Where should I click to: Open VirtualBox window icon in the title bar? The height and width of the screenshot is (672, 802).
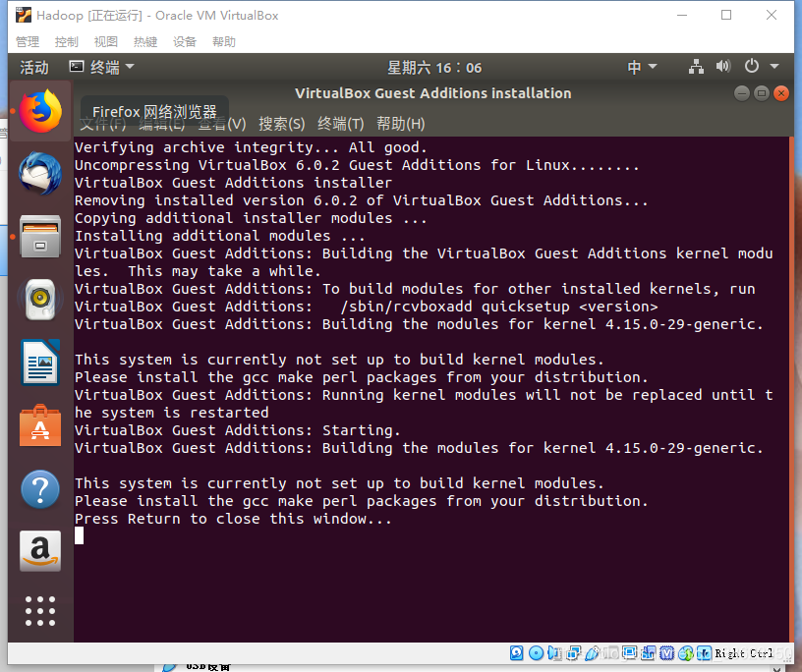pos(24,16)
